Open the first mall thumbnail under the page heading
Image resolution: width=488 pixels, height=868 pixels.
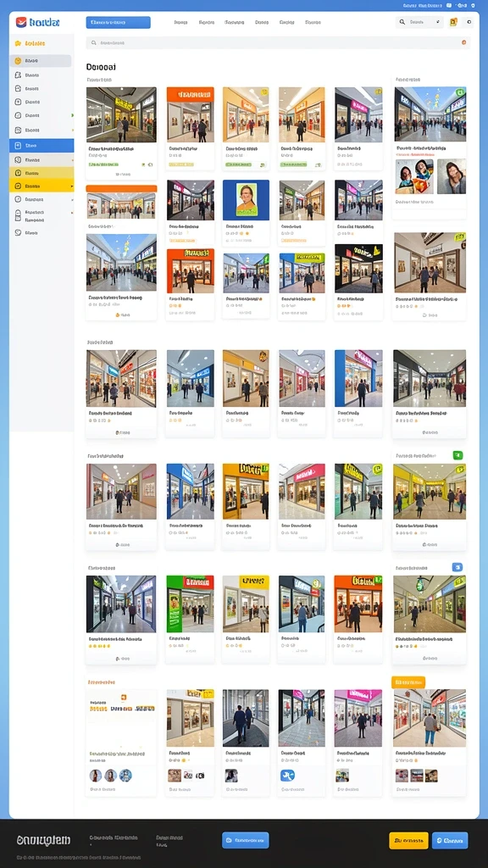(x=121, y=114)
